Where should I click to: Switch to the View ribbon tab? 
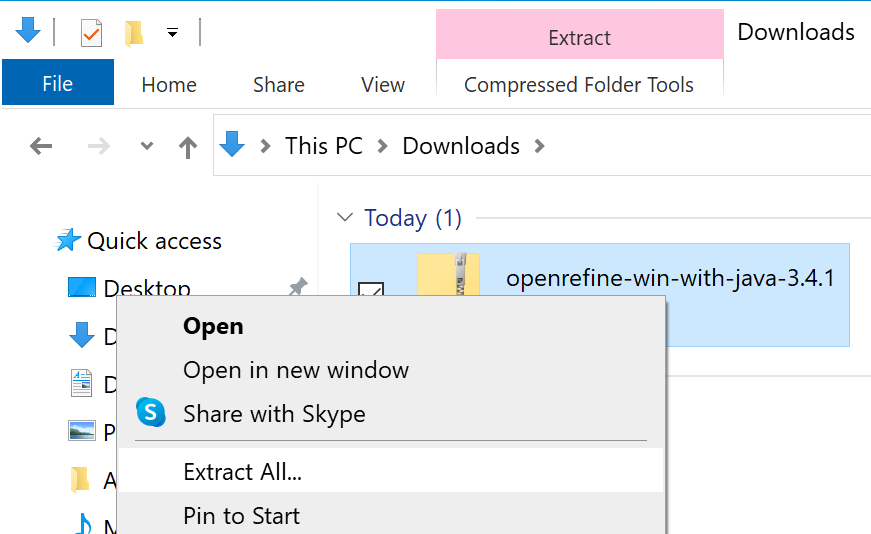[x=383, y=85]
